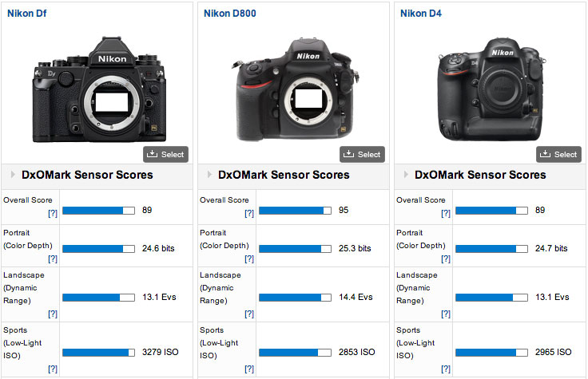Click the Nikon D800 Sports Low-Light ISO help [?]
This screenshot has width=588, height=379.
click(x=249, y=369)
